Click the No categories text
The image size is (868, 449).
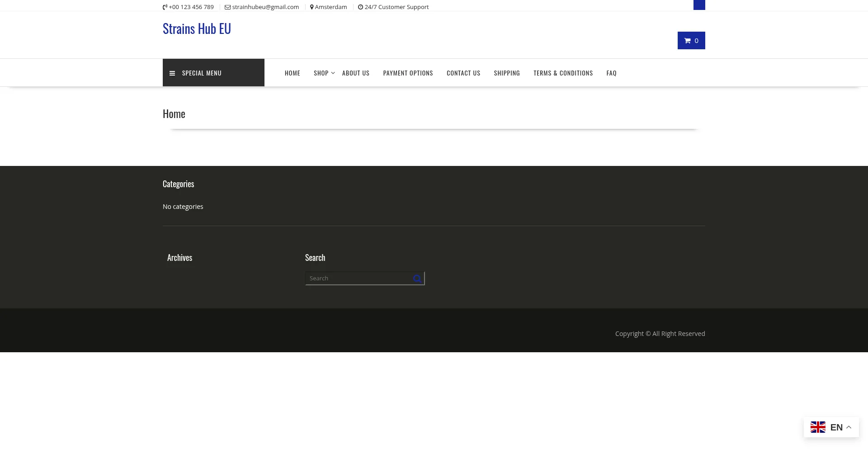click(183, 207)
